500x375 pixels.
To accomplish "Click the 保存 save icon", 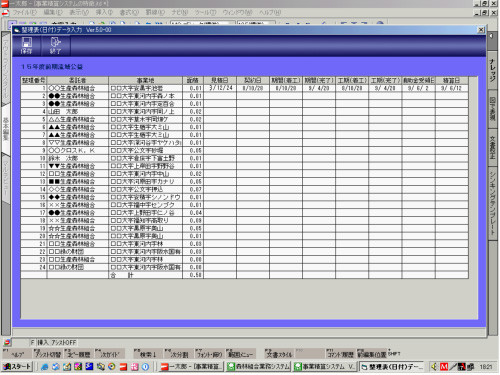I will (x=26, y=45).
